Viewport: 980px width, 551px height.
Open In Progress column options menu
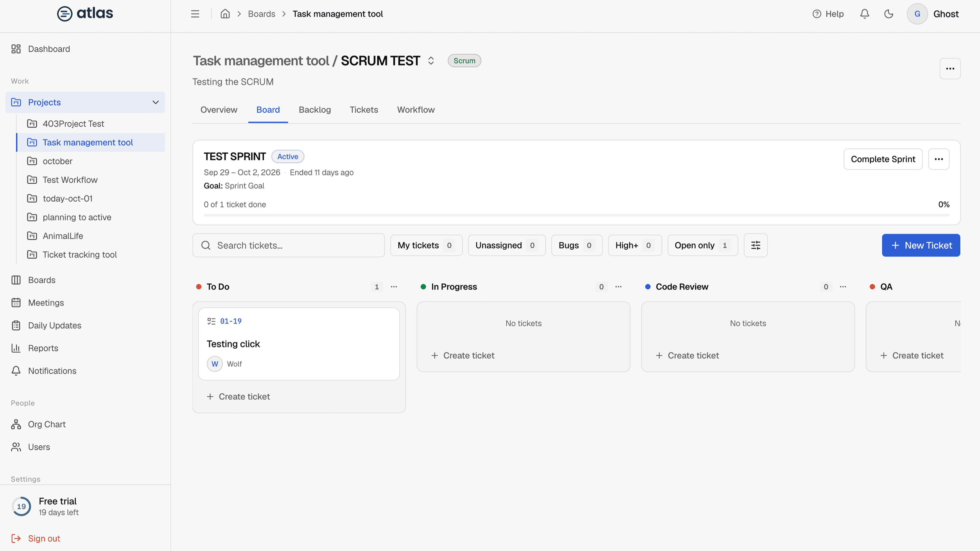(618, 287)
